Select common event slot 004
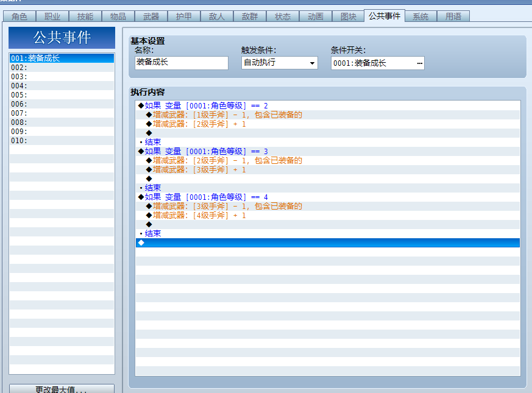Image resolution: width=532 pixels, height=393 pixels. (x=62, y=85)
